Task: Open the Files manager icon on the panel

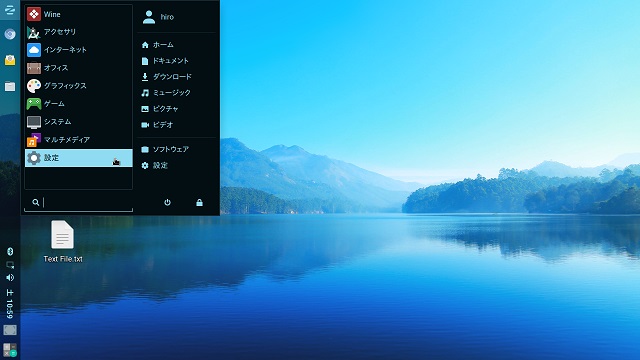Action: click(10, 86)
